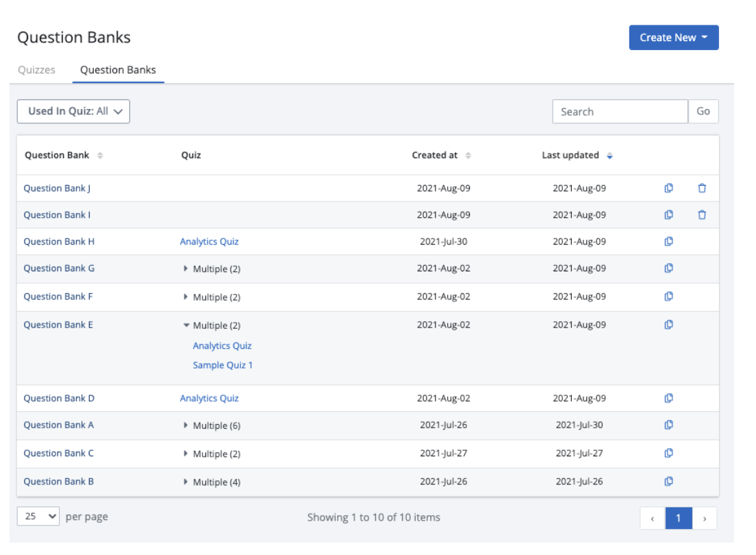The image size is (756, 555).
Task: Expand Multiple (2) quizzes for Question Bank G
Action: (212, 269)
